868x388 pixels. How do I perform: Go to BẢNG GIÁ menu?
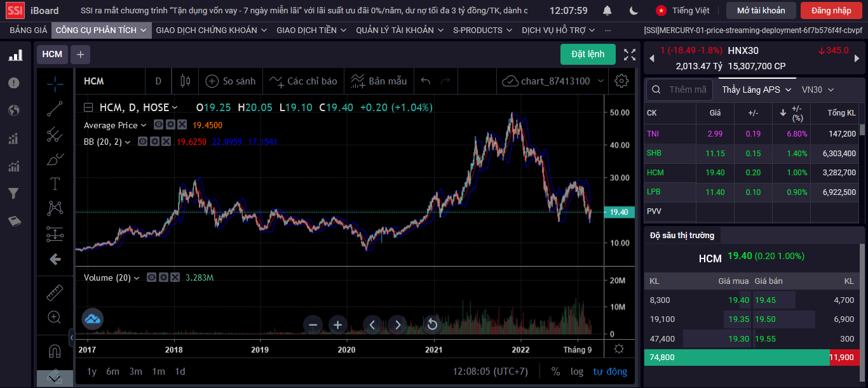pos(28,30)
